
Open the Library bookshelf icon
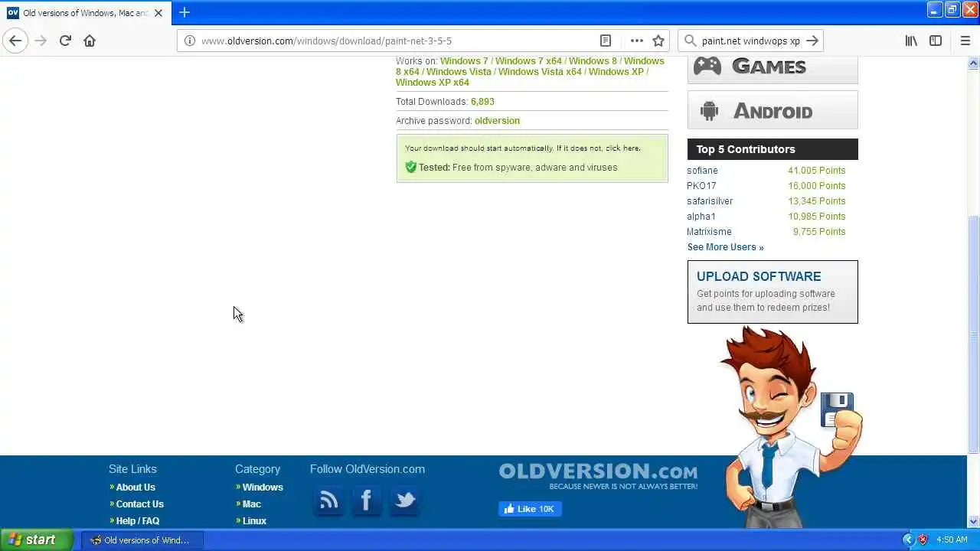(911, 41)
